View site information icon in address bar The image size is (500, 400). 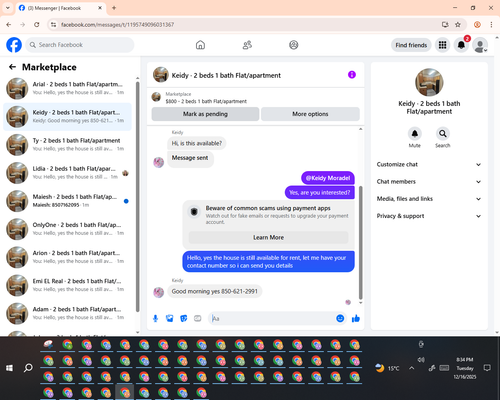tap(53, 25)
